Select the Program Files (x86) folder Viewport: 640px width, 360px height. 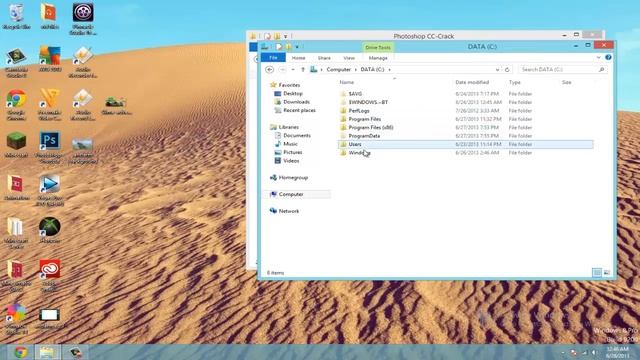click(x=371, y=127)
